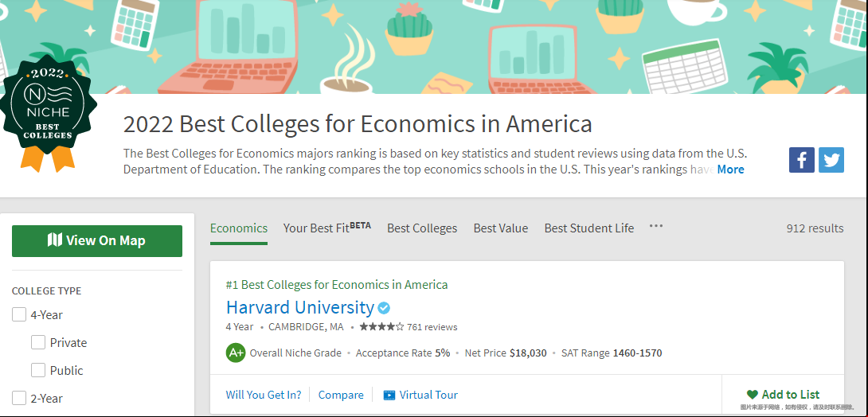Expand description with the More link
The width and height of the screenshot is (868, 417).
pyautogui.click(x=730, y=170)
